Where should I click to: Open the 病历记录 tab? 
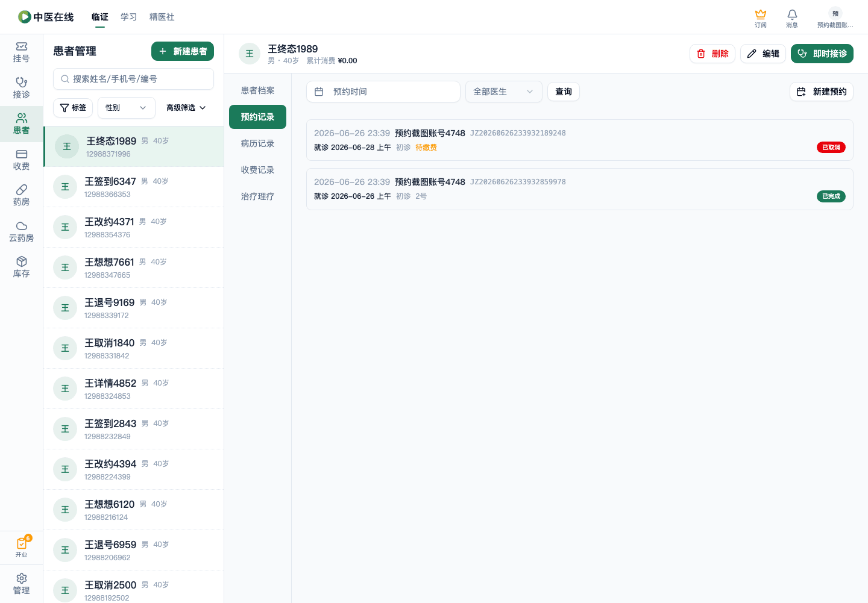coord(257,143)
